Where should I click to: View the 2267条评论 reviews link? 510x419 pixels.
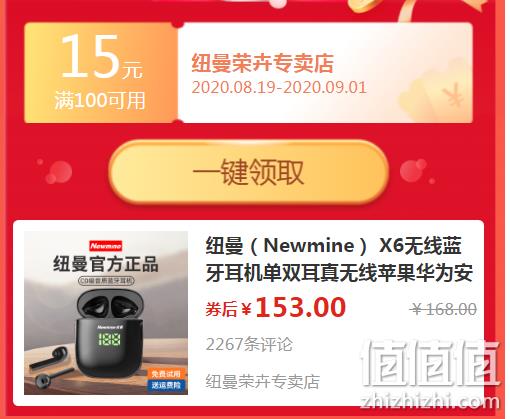pos(249,344)
